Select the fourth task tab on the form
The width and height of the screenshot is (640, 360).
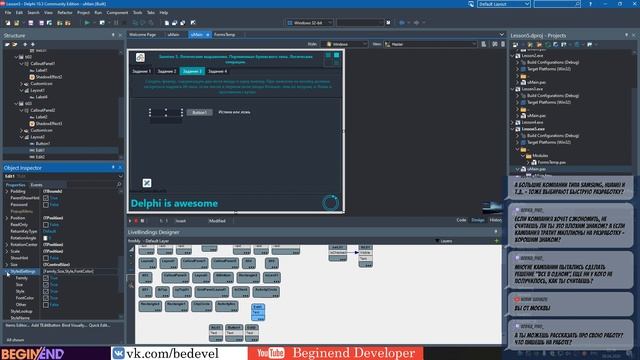(x=218, y=71)
